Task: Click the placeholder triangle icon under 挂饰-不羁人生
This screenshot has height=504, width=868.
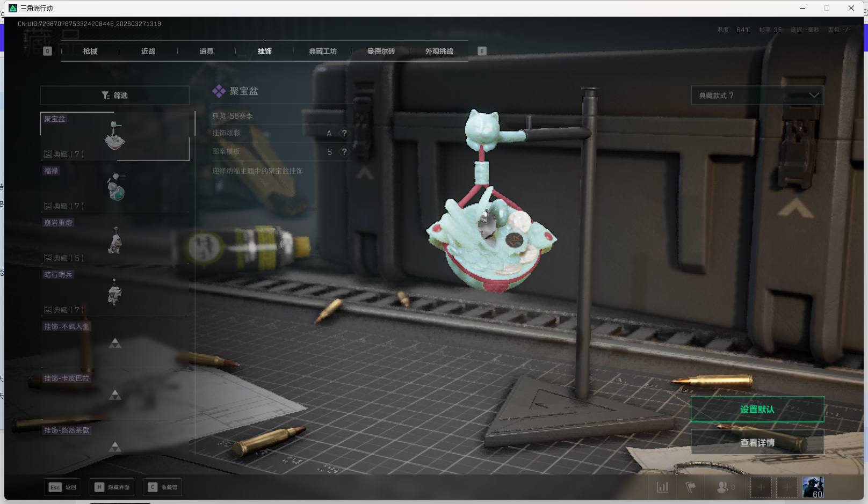Action: (x=115, y=343)
